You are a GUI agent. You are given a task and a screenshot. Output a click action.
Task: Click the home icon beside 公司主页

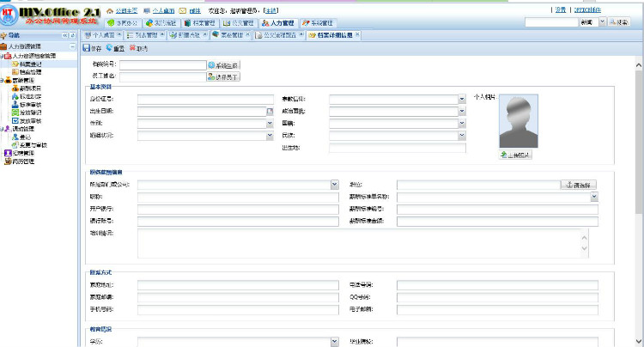click(x=110, y=11)
